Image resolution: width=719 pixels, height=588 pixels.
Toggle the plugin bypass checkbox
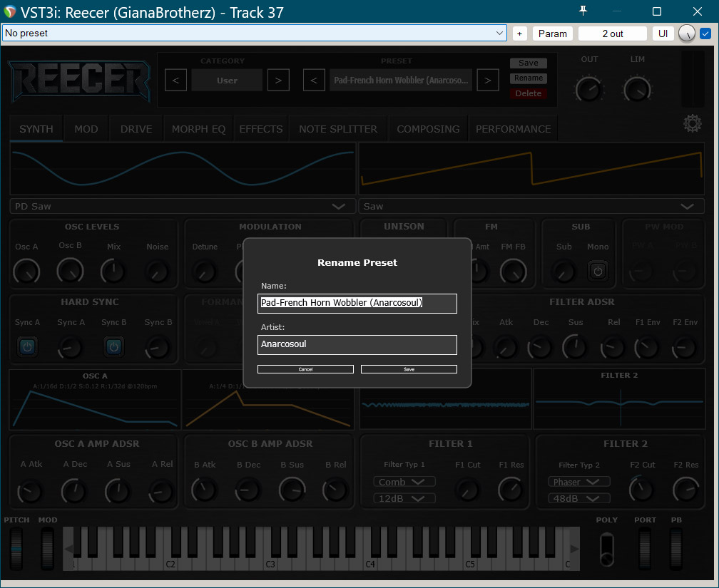pos(705,33)
